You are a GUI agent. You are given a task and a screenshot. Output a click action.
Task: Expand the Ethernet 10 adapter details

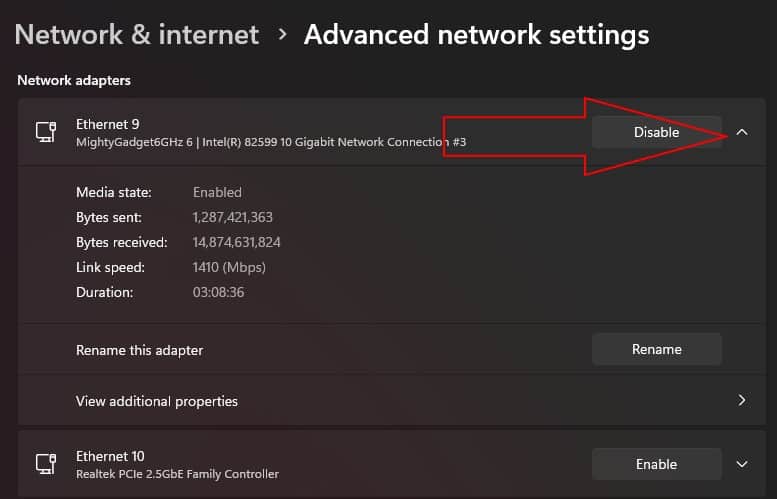pos(742,464)
